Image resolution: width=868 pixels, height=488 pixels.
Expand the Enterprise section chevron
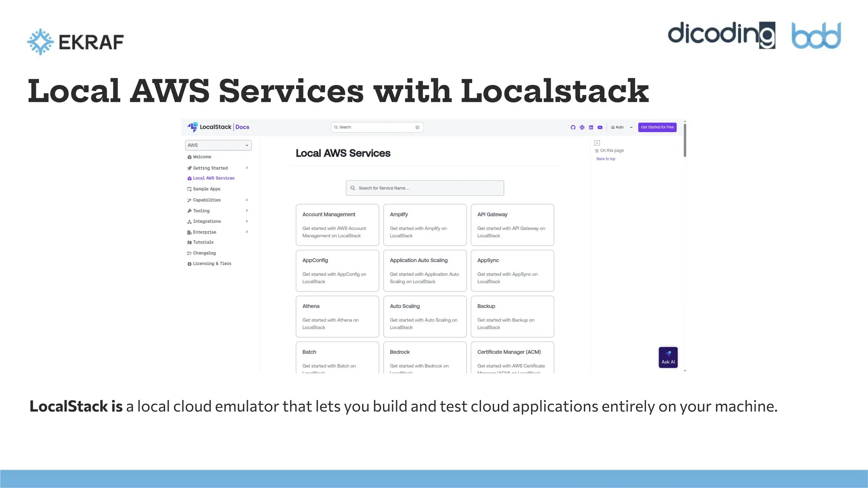point(247,232)
